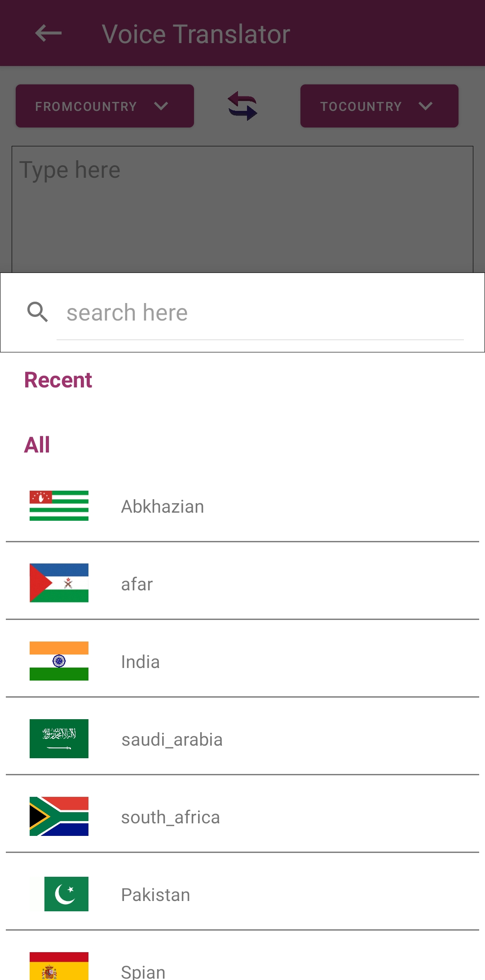Image resolution: width=485 pixels, height=980 pixels.
Task: Choose the Spian list entry
Action: click(144, 971)
